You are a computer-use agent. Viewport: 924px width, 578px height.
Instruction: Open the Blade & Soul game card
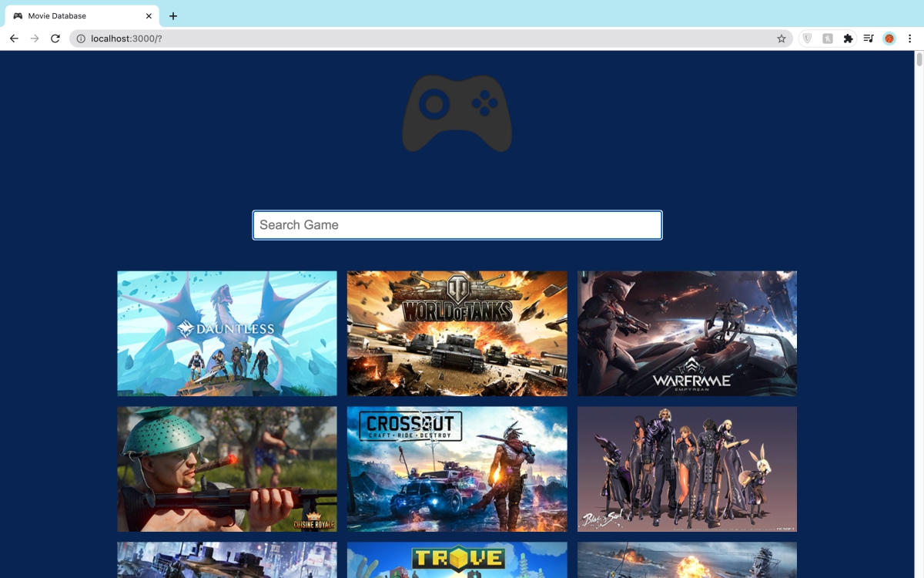pos(687,469)
